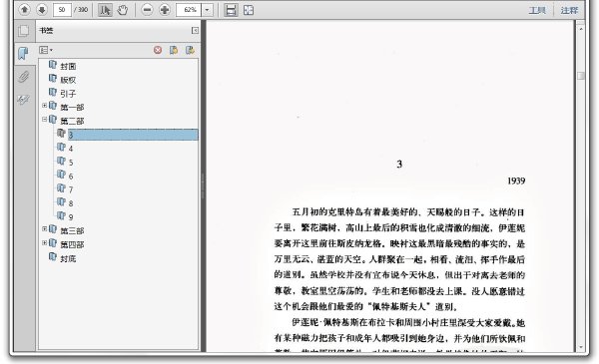This screenshot has width=599, height=364.
Task: Select the 引子 bookmark
Action: pos(68,94)
